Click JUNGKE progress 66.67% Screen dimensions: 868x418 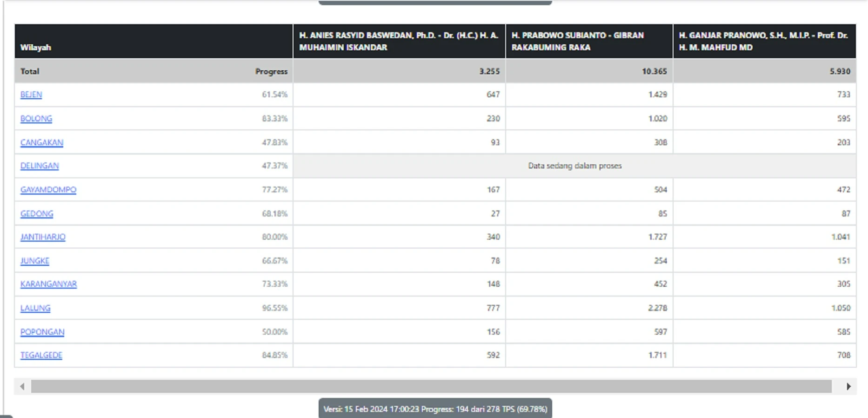275,261
